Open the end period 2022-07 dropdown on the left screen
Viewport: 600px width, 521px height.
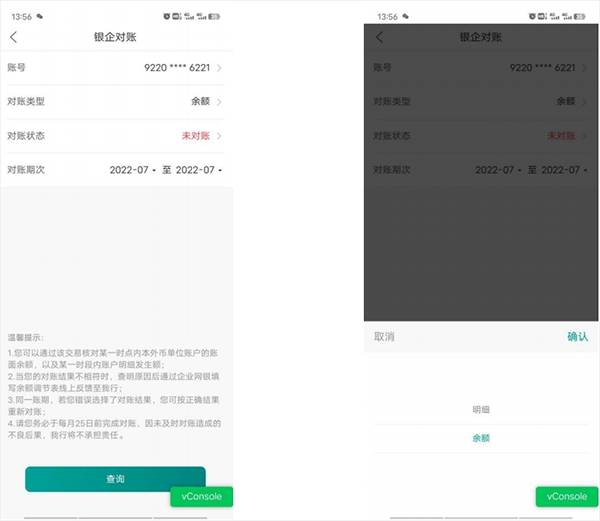[199, 170]
